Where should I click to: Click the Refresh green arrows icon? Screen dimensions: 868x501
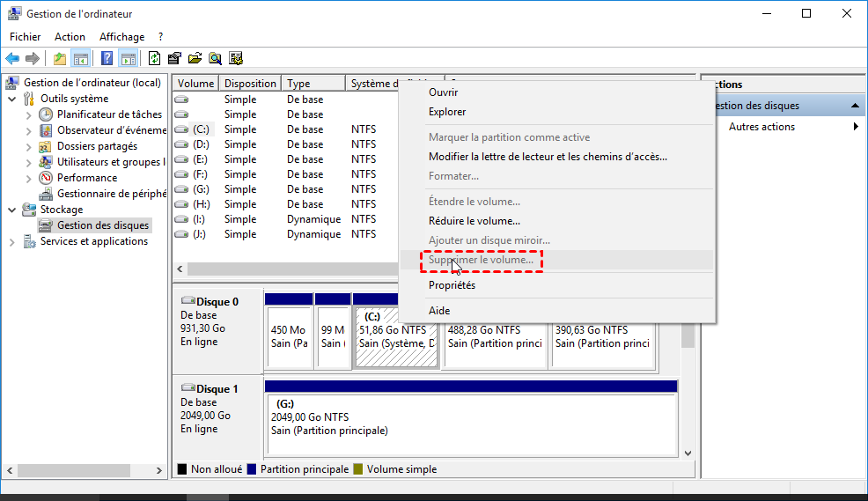click(154, 58)
